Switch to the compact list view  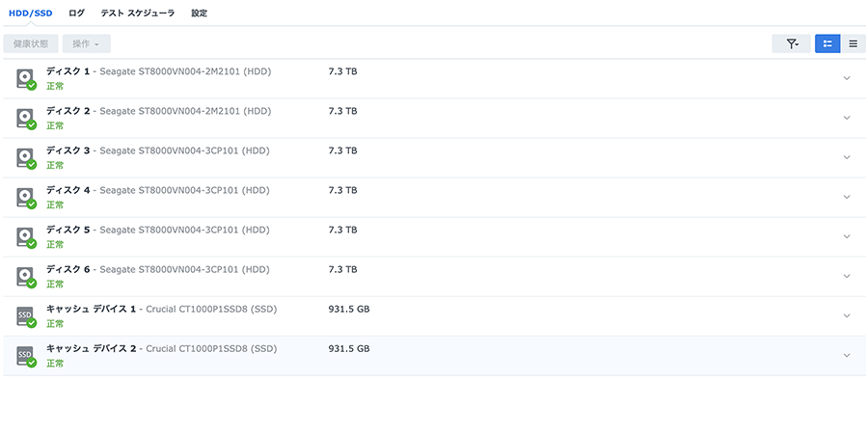click(853, 44)
